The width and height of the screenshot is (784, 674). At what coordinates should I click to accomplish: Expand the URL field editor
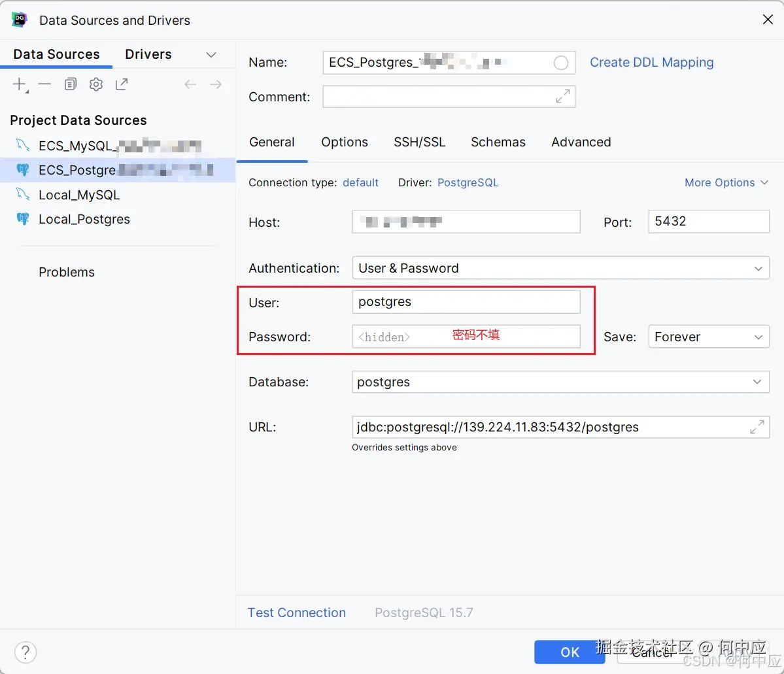[757, 427]
